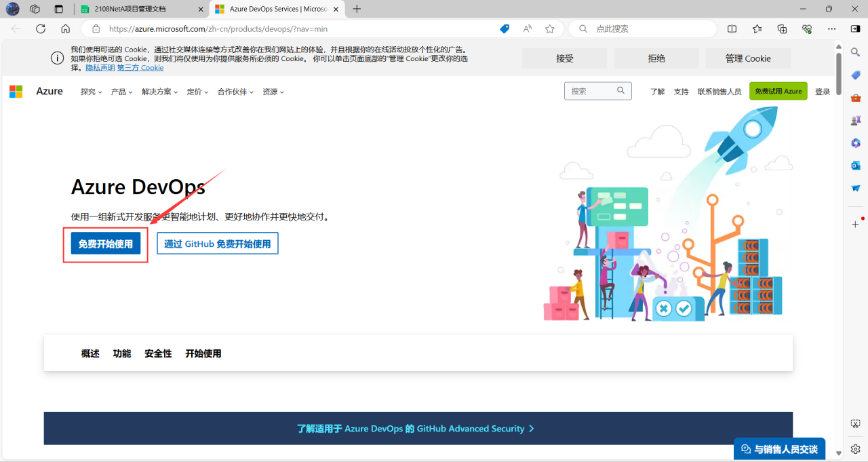Open the workspaces icon in title bar
Viewport: 868px width, 462px height.
coord(35,9)
